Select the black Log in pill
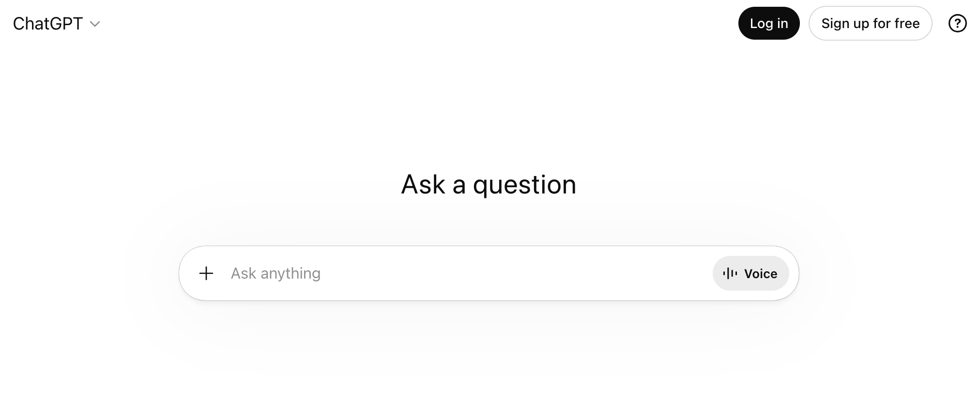The width and height of the screenshot is (980, 415). (768, 23)
